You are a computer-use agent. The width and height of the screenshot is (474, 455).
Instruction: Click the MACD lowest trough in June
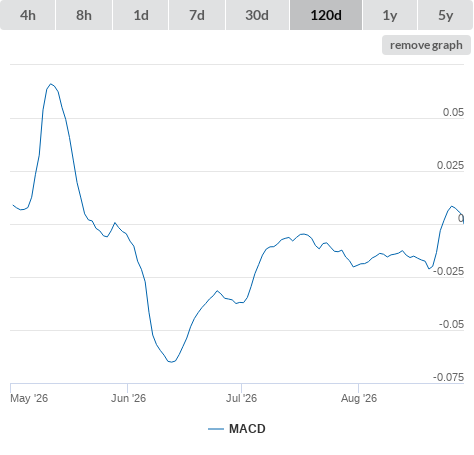tap(171, 362)
